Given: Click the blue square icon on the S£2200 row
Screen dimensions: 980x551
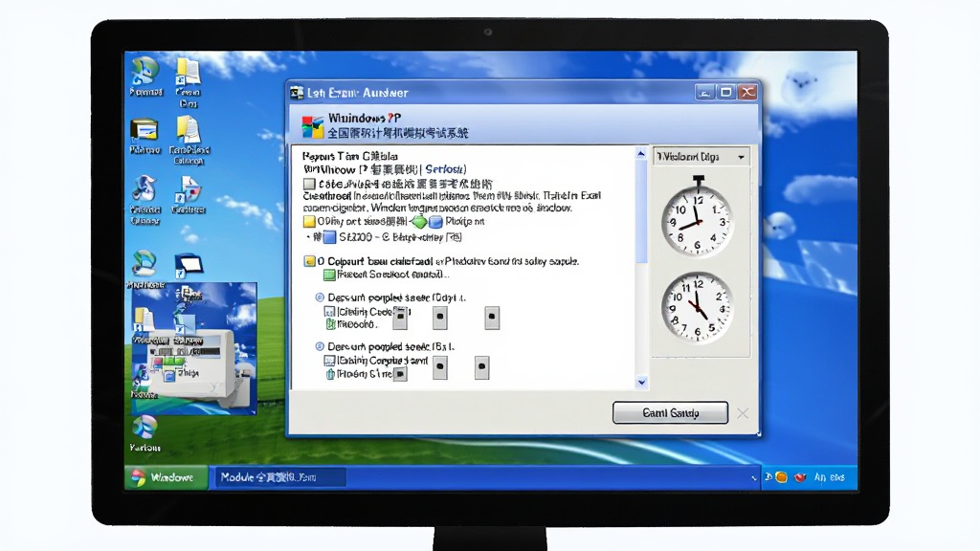Looking at the screenshot, I should click(329, 237).
